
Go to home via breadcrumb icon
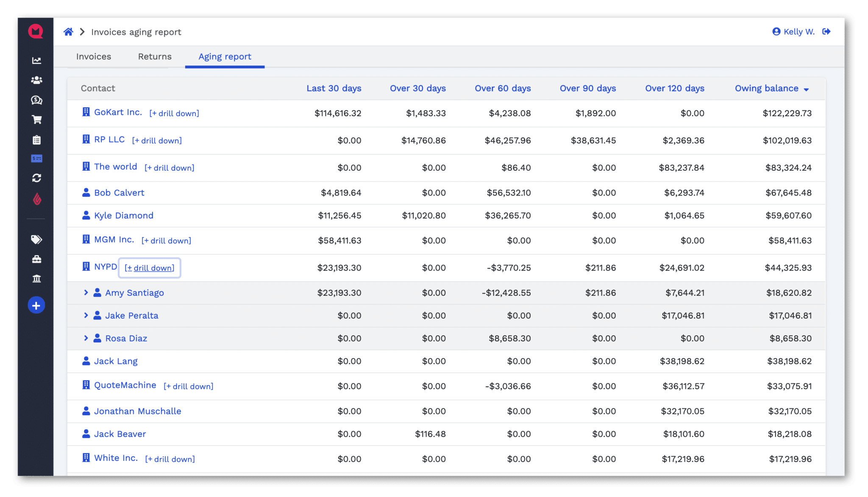coord(68,32)
